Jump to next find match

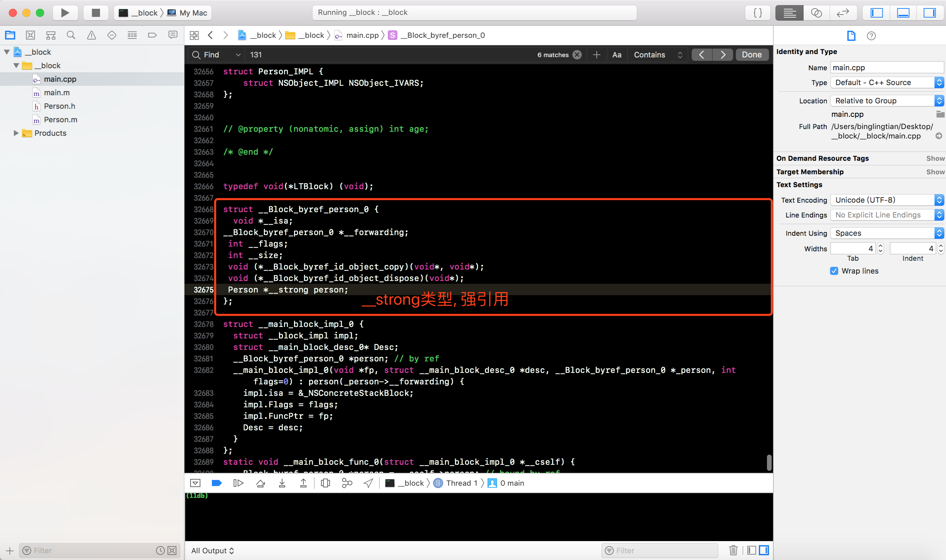coord(723,55)
